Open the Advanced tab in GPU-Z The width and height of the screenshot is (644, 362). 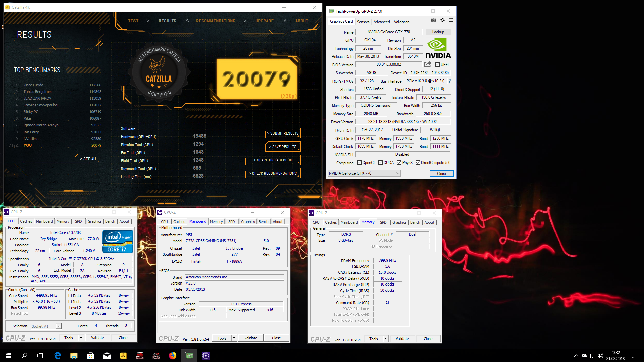pos(382,22)
